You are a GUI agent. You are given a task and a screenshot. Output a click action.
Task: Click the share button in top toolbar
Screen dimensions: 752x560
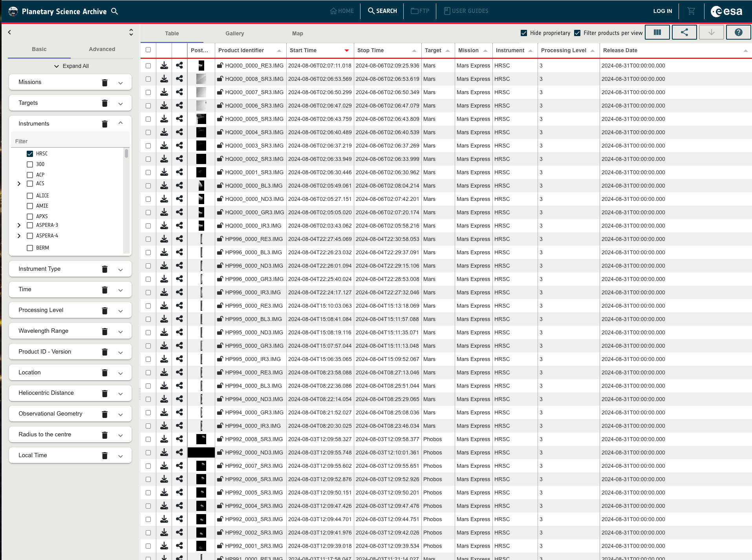(684, 33)
